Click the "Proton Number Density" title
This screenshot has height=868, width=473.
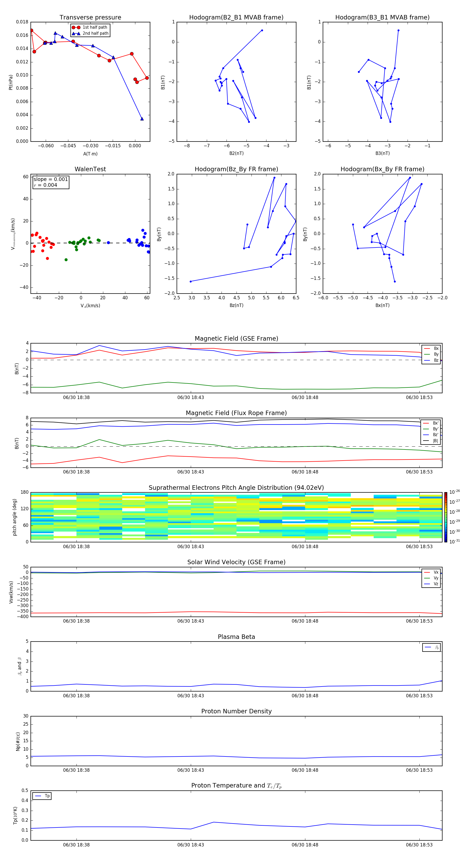[x=236, y=711]
